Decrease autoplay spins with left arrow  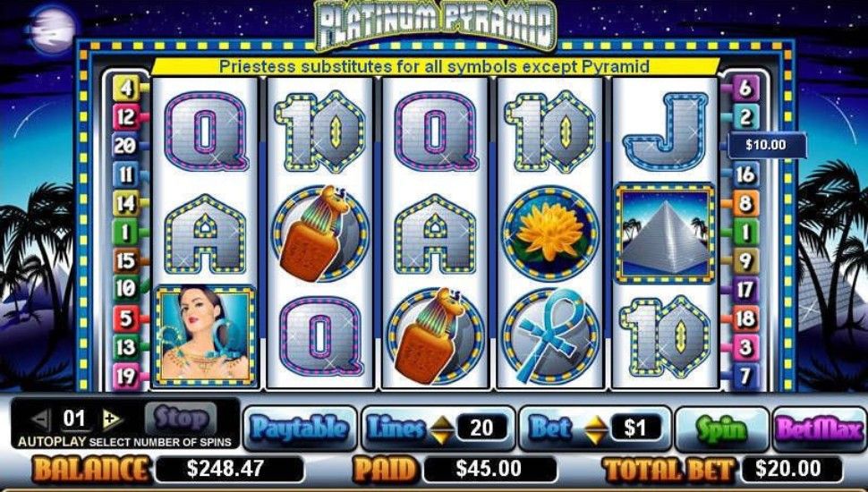tap(41, 420)
